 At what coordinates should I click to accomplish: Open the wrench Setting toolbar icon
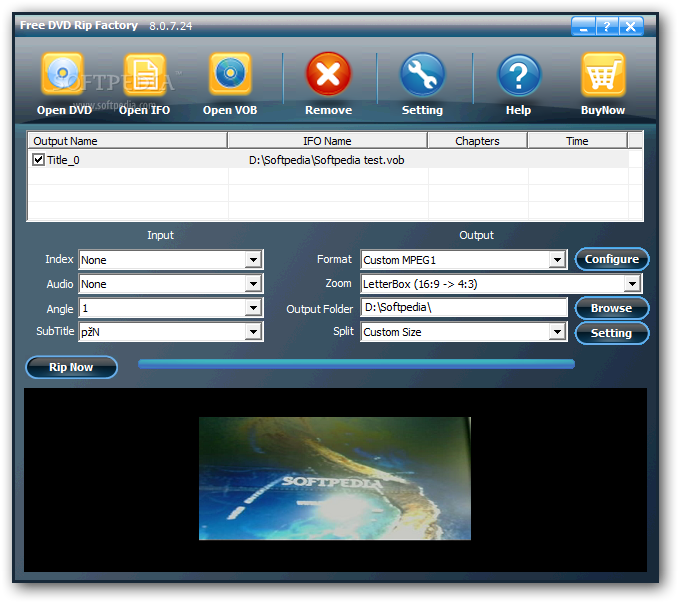pyautogui.click(x=422, y=75)
